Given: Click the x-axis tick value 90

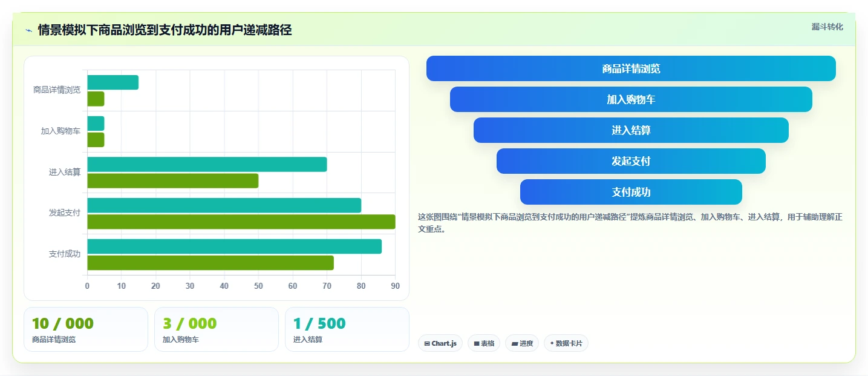Looking at the screenshot, I should click(x=396, y=286).
